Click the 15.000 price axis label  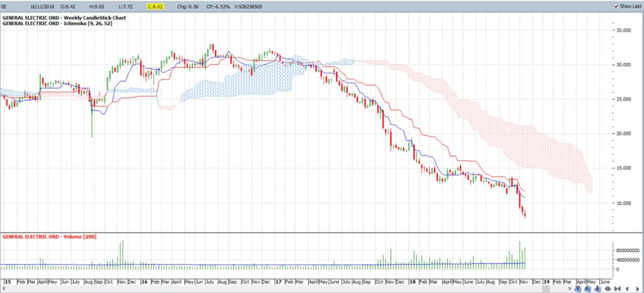(x=623, y=169)
